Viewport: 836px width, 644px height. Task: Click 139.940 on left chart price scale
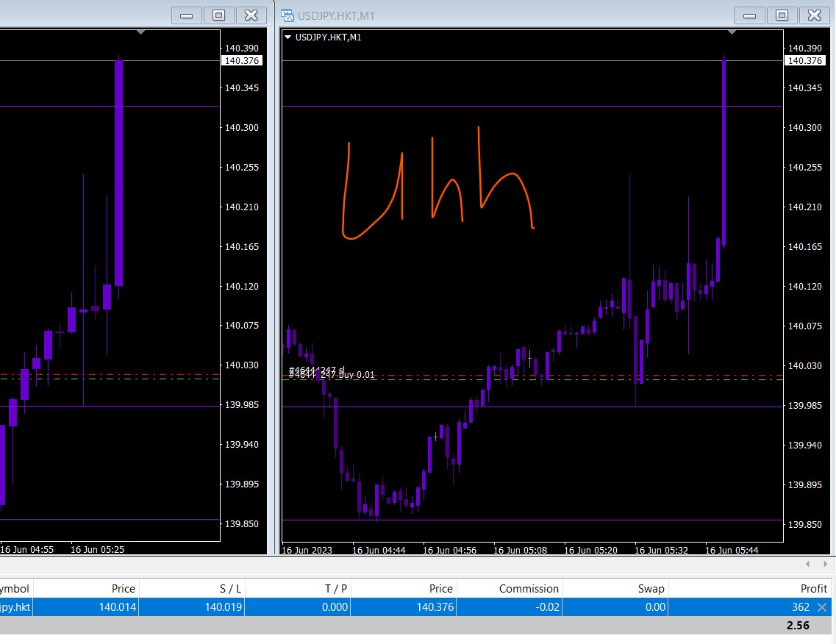tap(241, 445)
